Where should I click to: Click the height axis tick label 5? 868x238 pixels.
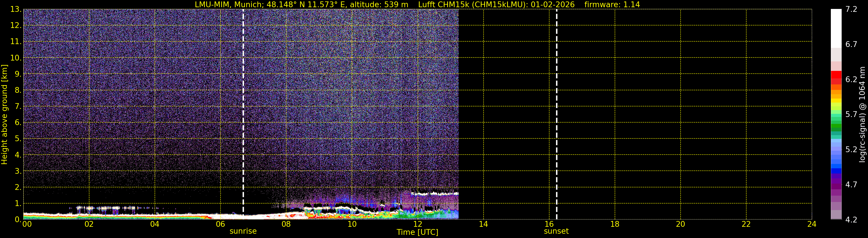pos(18,139)
